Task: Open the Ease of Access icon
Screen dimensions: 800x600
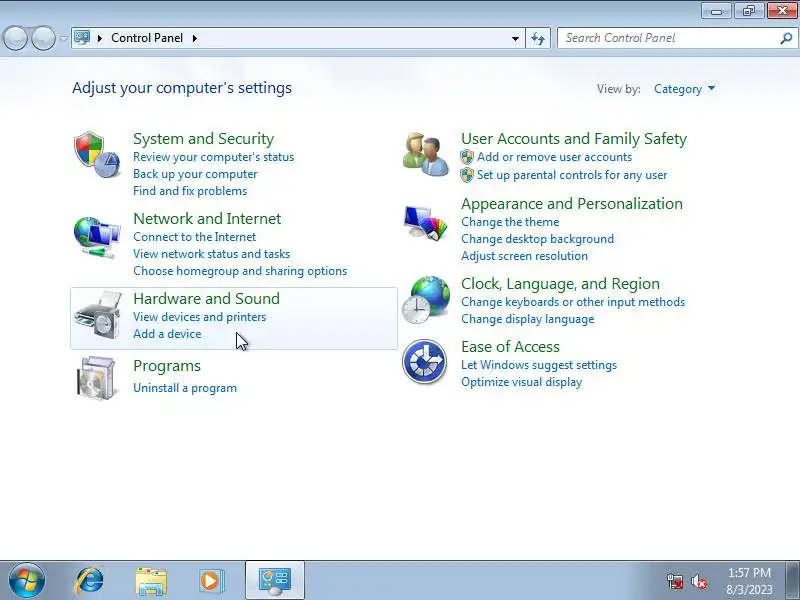Action: (424, 362)
